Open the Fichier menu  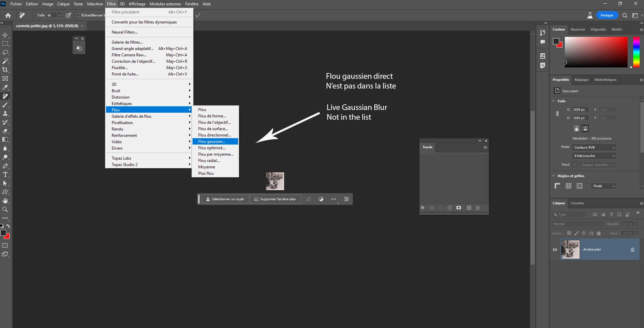point(16,4)
